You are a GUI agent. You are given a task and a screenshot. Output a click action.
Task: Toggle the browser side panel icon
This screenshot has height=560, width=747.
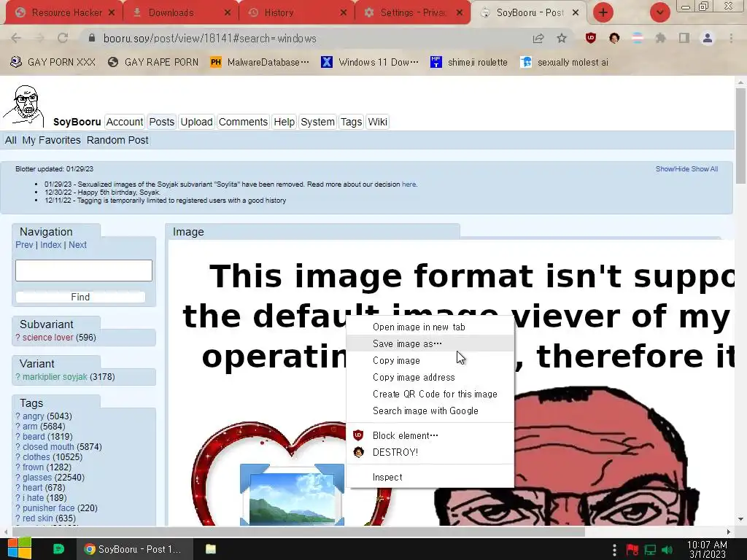point(684,39)
